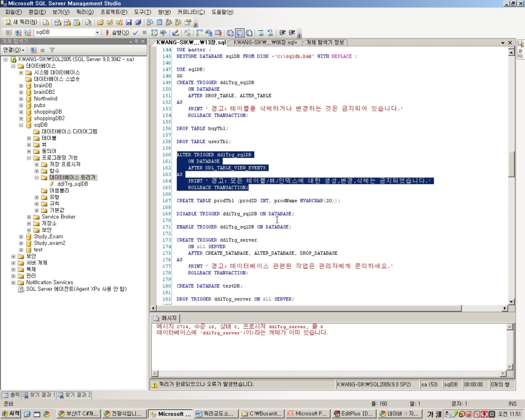Switch to Results to File
The image size is (525, 420).
[249, 32]
